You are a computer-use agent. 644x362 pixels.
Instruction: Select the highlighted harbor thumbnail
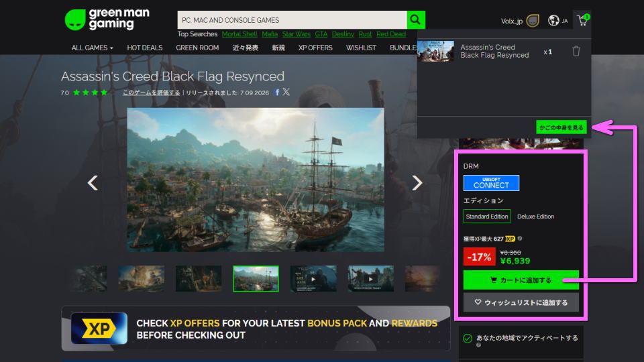tap(256, 279)
